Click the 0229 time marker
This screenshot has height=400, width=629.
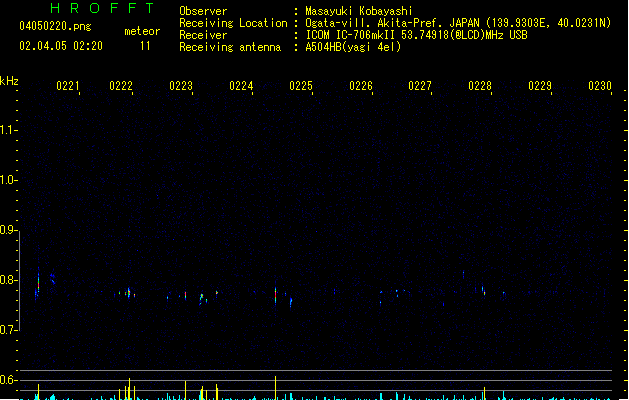540,86
